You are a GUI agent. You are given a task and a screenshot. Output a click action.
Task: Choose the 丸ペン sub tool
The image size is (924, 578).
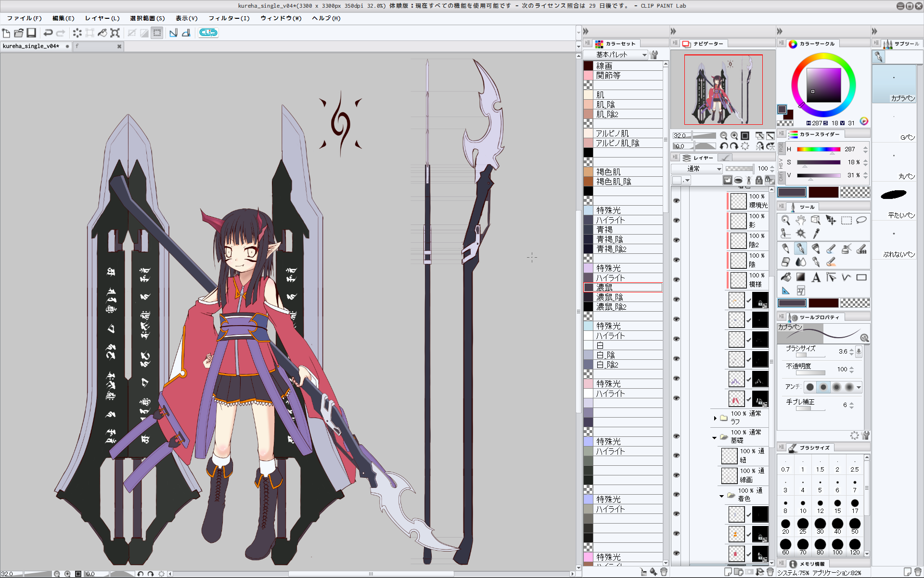click(x=894, y=162)
